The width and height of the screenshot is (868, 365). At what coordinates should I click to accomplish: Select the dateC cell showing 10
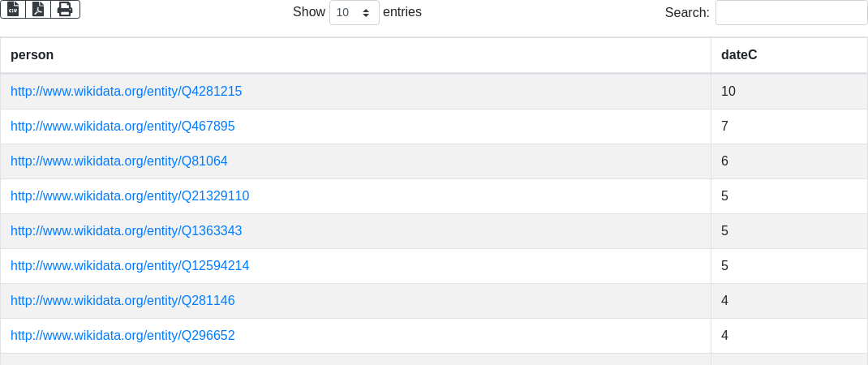coord(789,92)
